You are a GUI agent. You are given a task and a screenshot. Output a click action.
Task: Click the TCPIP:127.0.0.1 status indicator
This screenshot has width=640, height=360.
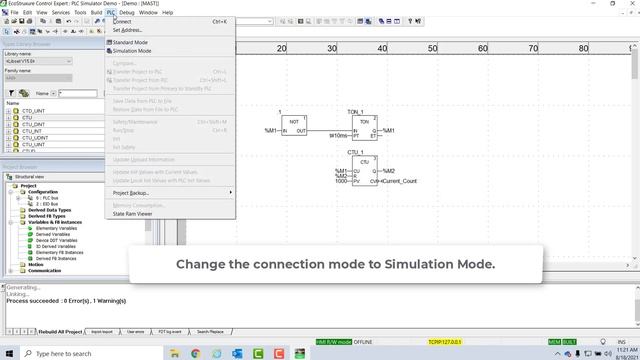point(444,342)
